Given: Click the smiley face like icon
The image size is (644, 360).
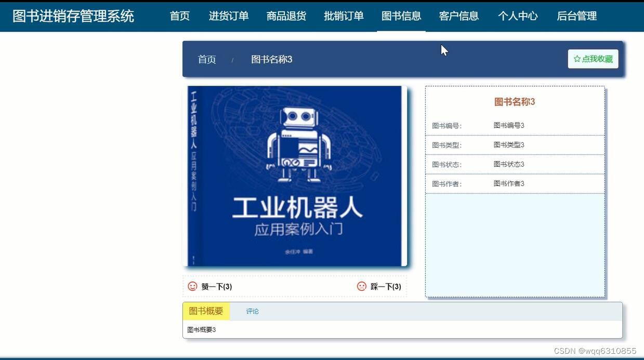Looking at the screenshot, I should pos(193,286).
